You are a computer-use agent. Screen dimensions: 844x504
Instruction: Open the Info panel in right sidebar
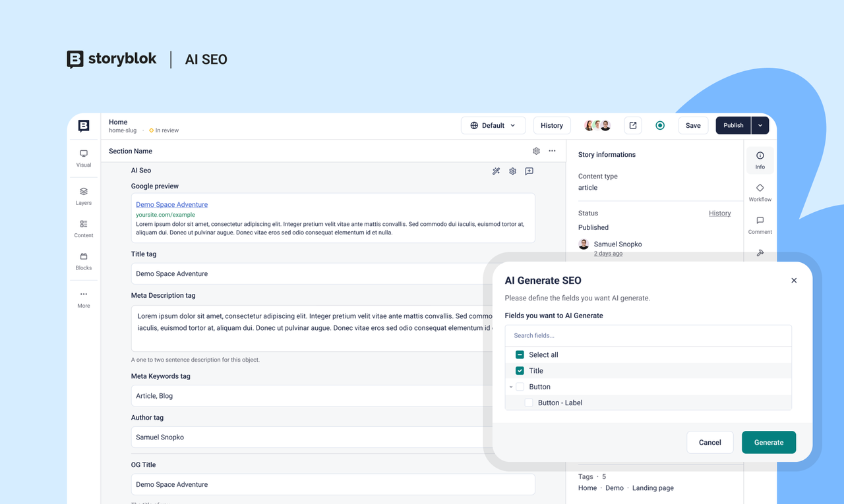coord(760,159)
